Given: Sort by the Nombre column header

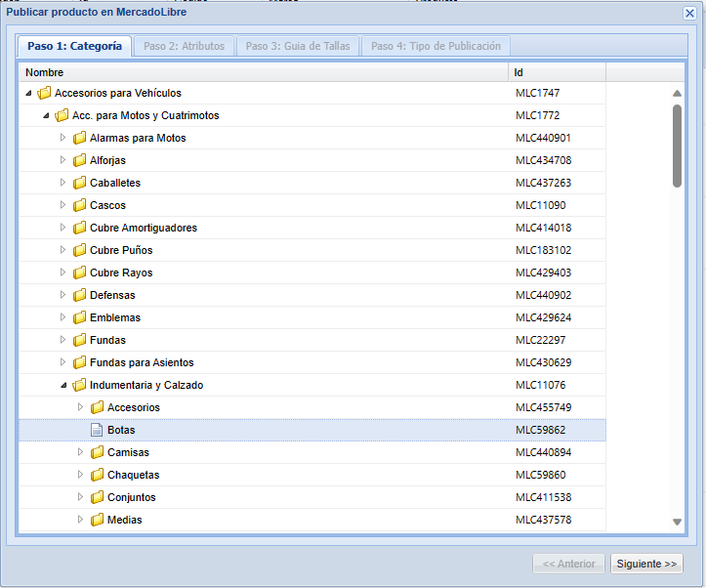Looking at the screenshot, I should click(x=264, y=72).
